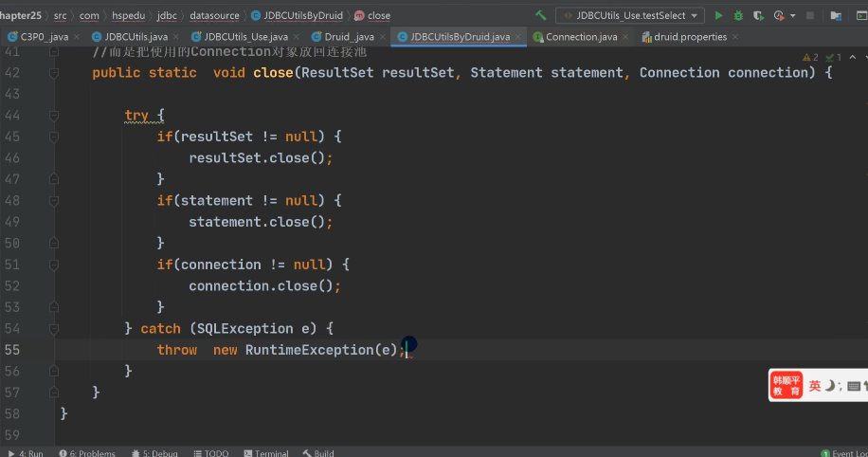
Task: Open the Build tool window
Action: [x=318, y=453]
